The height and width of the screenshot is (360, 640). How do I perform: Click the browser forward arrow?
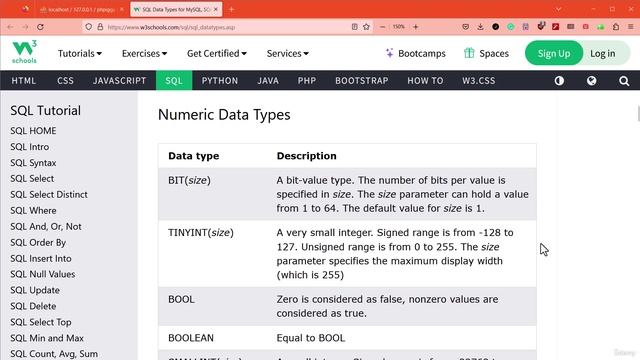coord(25,27)
